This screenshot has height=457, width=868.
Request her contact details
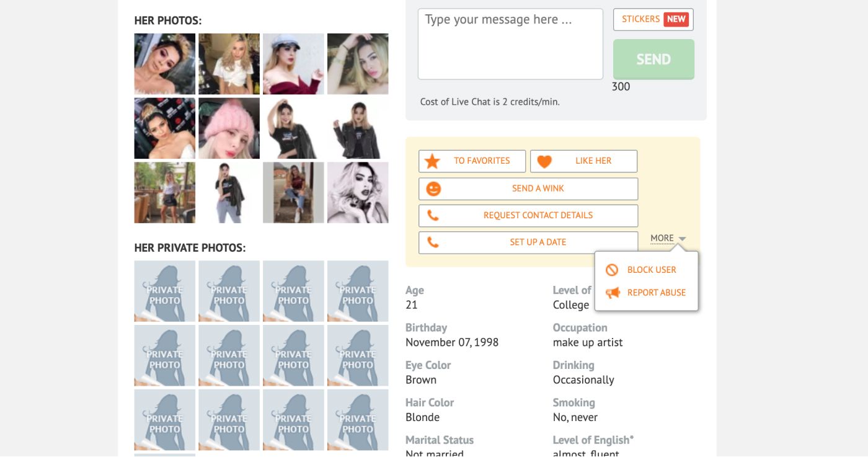(x=528, y=216)
